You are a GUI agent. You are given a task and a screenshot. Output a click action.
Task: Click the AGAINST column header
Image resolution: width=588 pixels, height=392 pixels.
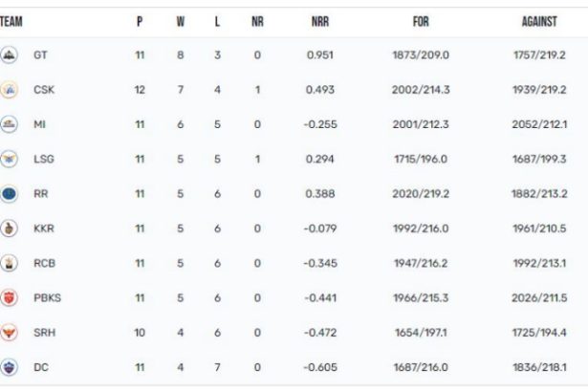tap(539, 21)
